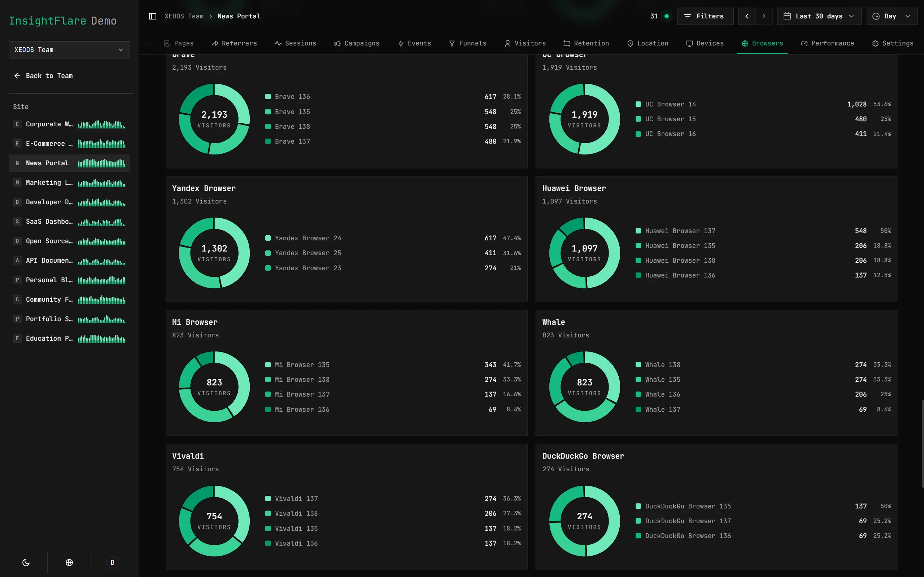Viewport: 924px width, 577px height.
Task: Click the News Portal breadcrumb text
Action: pyautogui.click(x=239, y=16)
